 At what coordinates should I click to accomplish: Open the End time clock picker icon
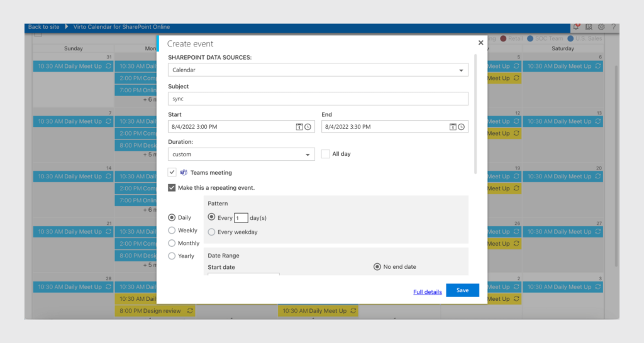(461, 127)
